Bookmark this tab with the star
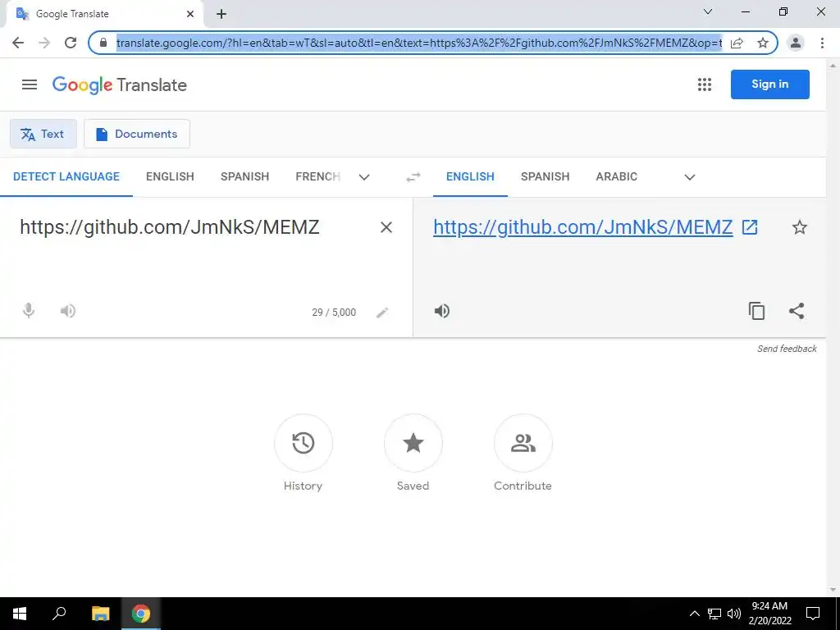This screenshot has height=630, width=840. (x=763, y=43)
